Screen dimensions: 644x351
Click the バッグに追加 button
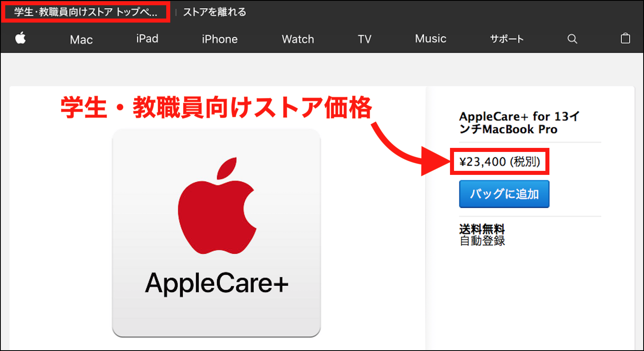click(x=504, y=194)
